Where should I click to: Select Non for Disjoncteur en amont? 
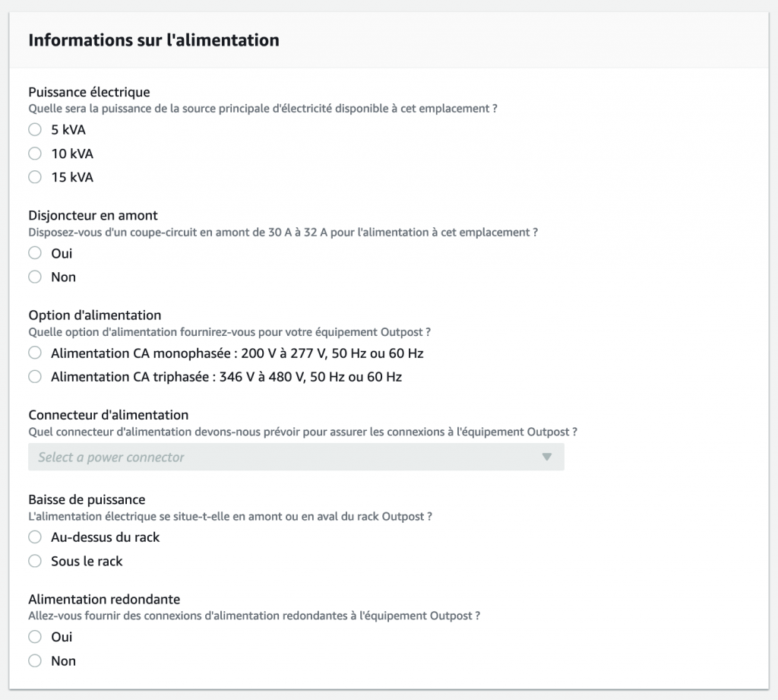coord(35,277)
